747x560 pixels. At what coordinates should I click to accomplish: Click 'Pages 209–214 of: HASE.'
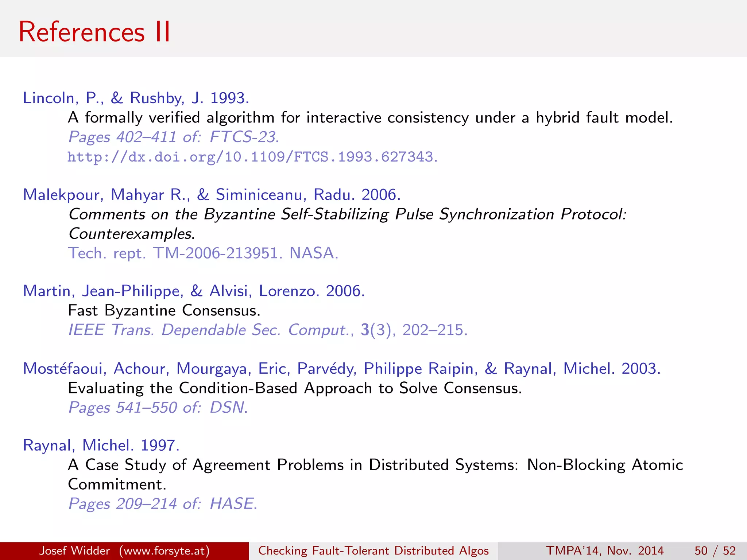click(x=163, y=504)
